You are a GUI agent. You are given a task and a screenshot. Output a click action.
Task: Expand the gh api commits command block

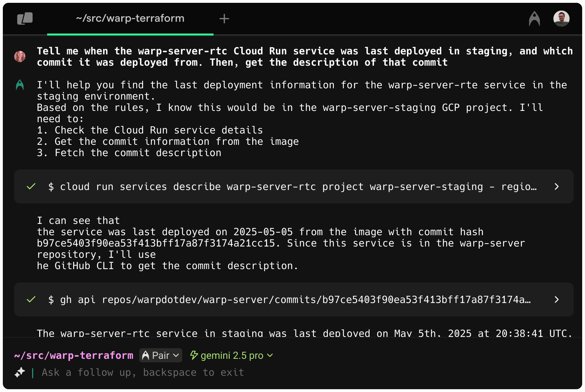(x=557, y=299)
